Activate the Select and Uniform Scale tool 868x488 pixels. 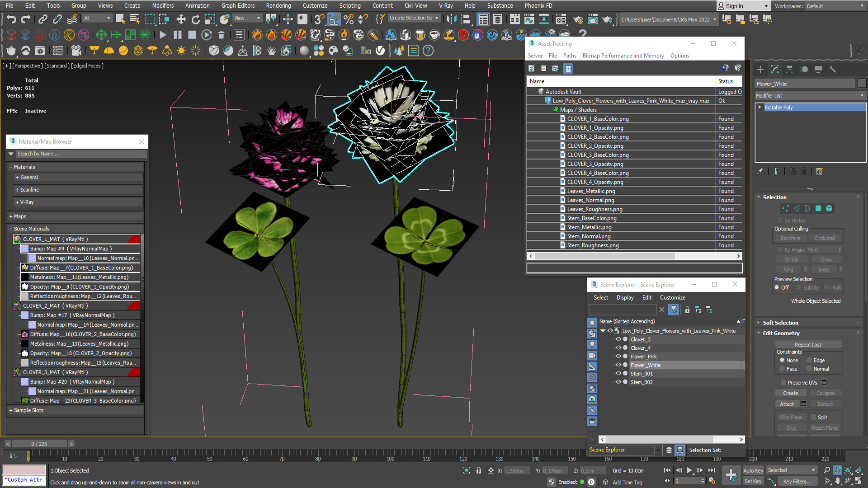tap(210, 19)
